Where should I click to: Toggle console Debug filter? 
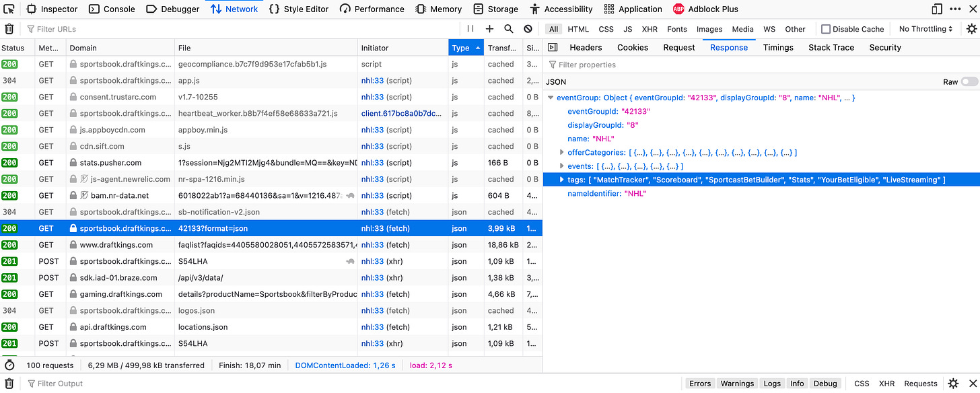click(825, 384)
